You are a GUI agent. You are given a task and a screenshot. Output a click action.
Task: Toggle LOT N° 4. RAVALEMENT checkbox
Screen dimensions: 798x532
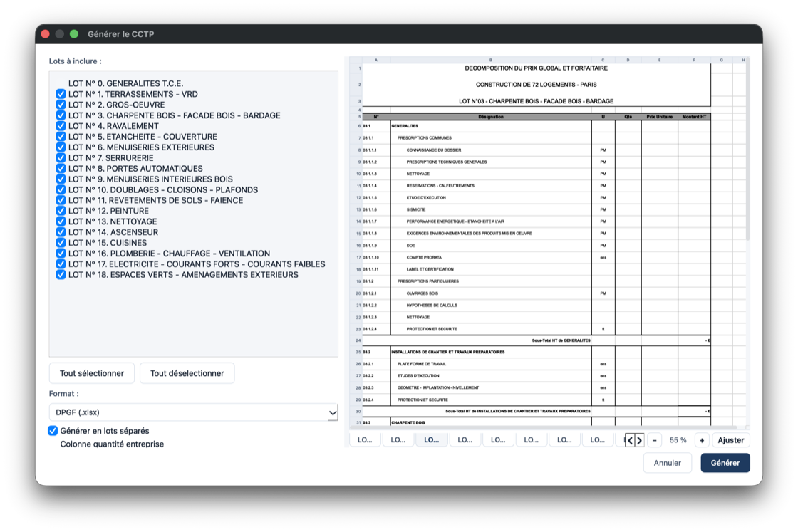61,126
